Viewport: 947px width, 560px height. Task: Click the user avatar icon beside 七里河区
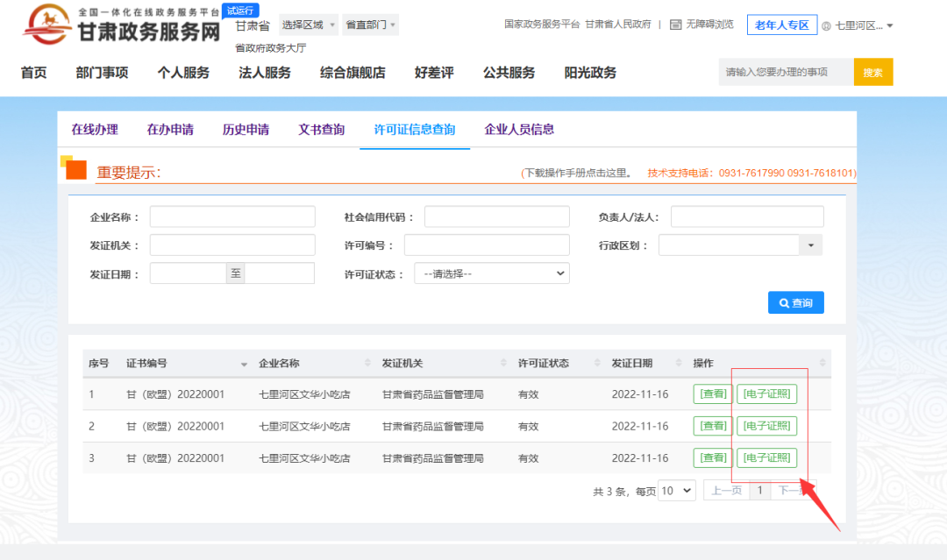click(x=826, y=25)
